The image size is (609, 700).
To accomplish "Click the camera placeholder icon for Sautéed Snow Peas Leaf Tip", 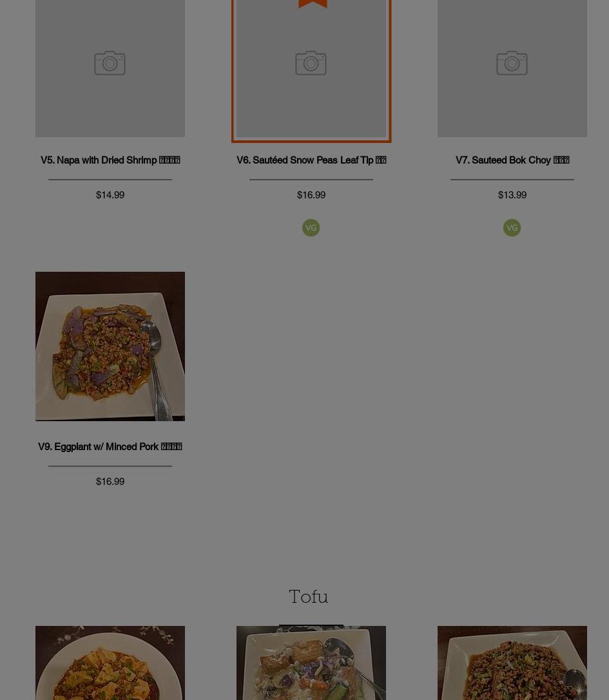I will (x=311, y=63).
